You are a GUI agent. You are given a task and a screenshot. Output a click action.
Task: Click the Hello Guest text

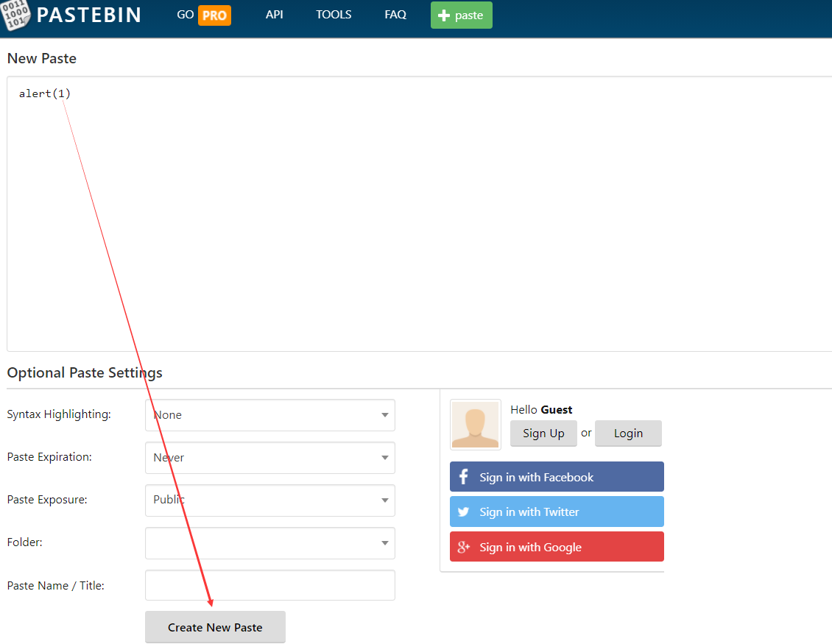point(541,409)
